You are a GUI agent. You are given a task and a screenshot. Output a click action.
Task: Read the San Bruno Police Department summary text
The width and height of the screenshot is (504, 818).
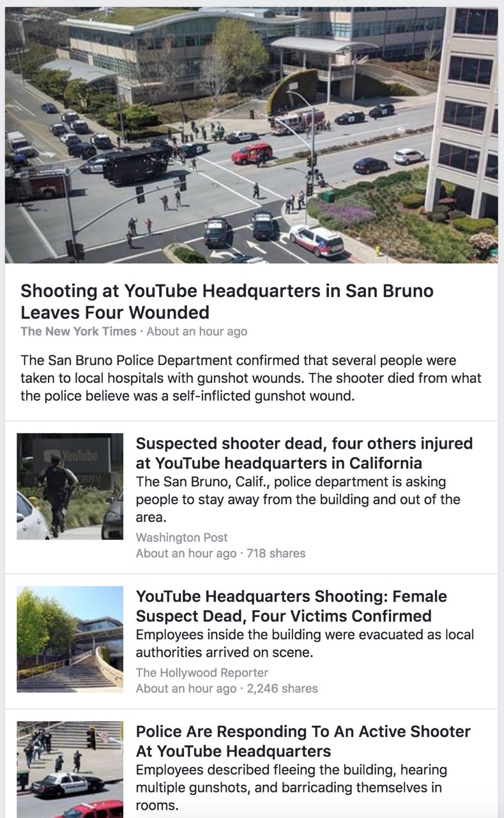(x=251, y=378)
